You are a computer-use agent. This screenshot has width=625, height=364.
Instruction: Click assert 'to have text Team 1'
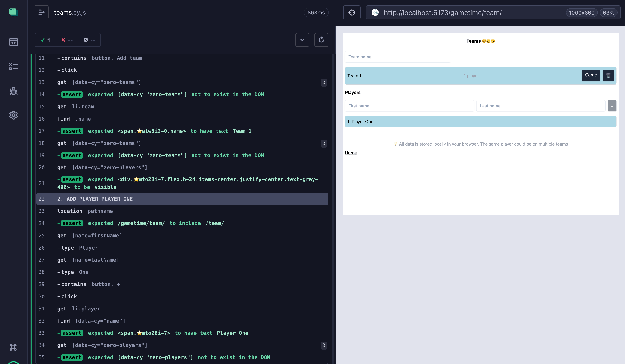[182, 131]
